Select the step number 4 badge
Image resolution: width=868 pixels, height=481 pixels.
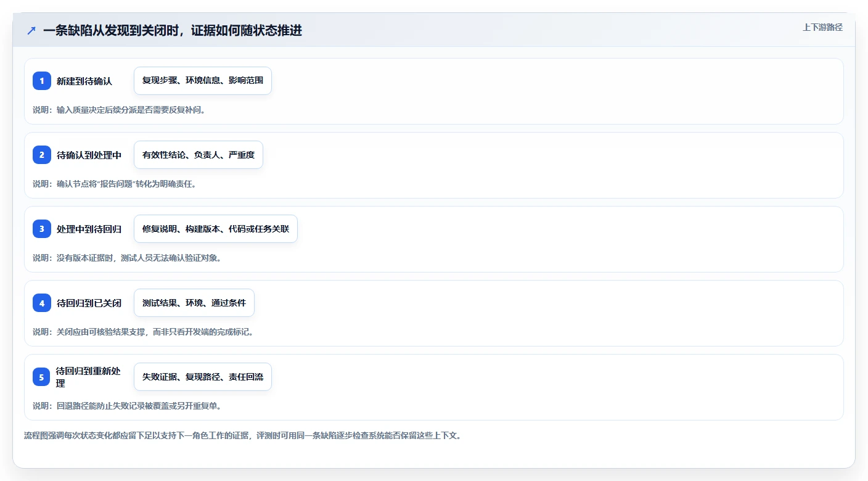pos(42,303)
